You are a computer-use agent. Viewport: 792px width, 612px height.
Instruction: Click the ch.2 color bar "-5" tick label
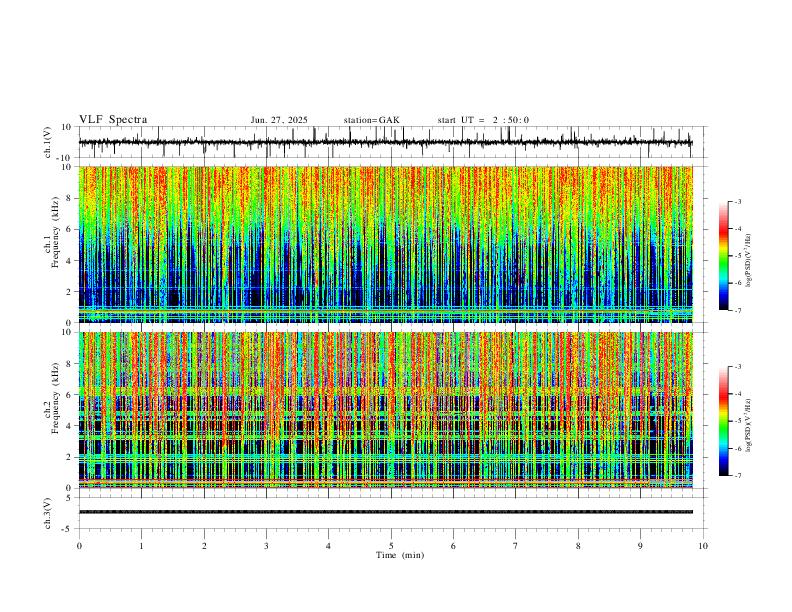tap(737, 421)
